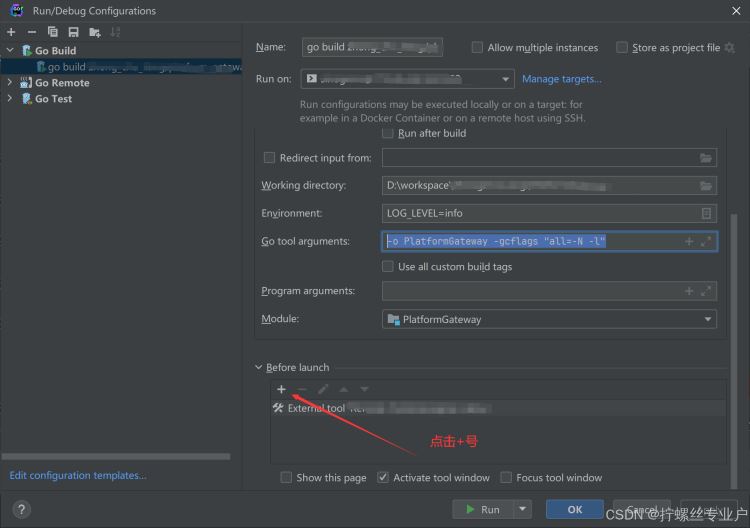Viewport: 750px width, 528px height.
Task: Toggle Use all custom build tags
Action: pos(387,266)
